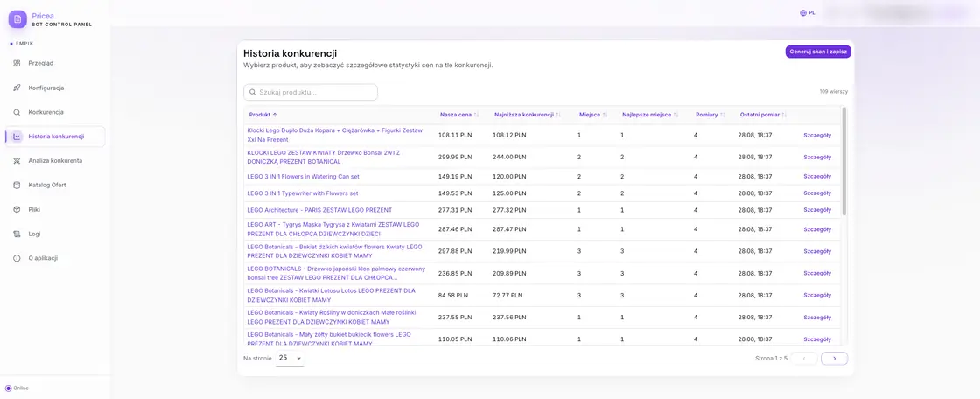Open the Konfiguracja menu item
This screenshot has height=399, width=980.
pos(55,87)
